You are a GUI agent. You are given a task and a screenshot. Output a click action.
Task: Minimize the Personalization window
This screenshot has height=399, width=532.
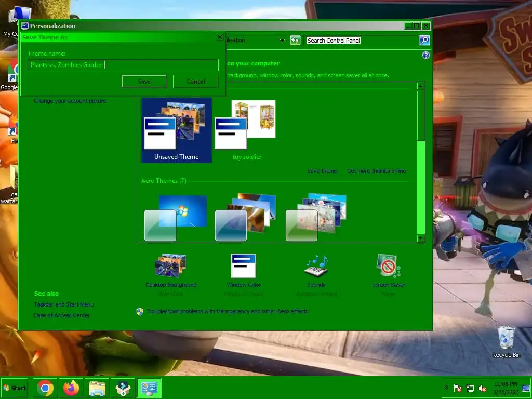coord(408,26)
